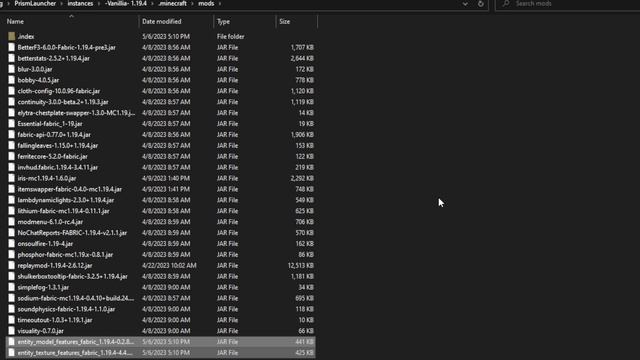The image size is (640, 360).
Task: Click the betterstats jar file icon
Action: (11, 58)
